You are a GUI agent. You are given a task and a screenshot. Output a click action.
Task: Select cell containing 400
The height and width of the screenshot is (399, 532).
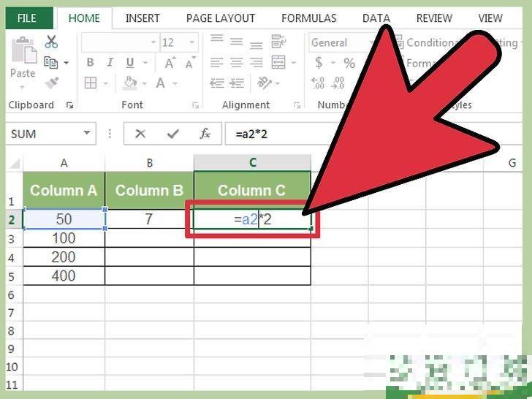pos(64,275)
